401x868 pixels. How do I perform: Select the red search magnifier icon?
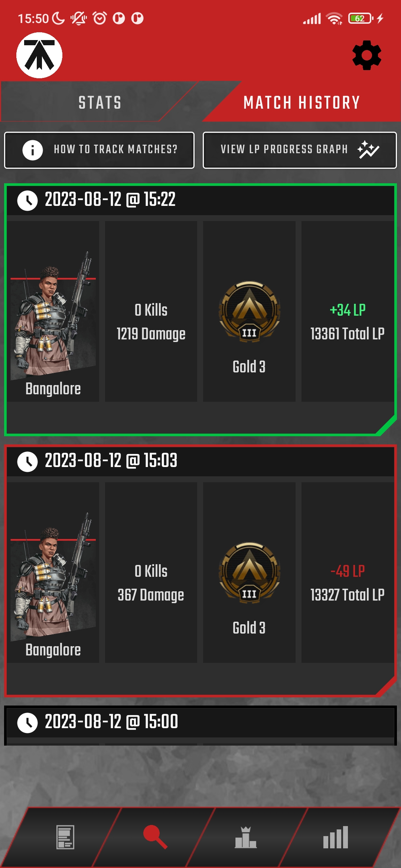point(155,837)
